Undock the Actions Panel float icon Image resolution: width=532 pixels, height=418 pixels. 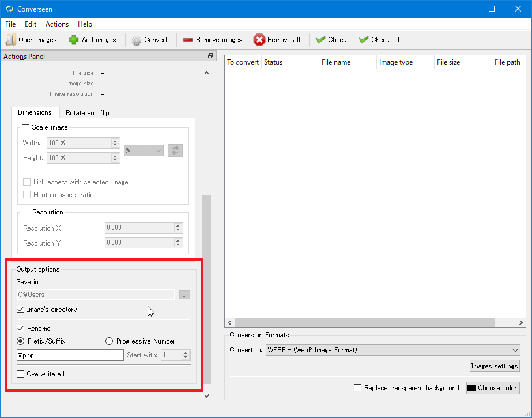click(x=210, y=56)
